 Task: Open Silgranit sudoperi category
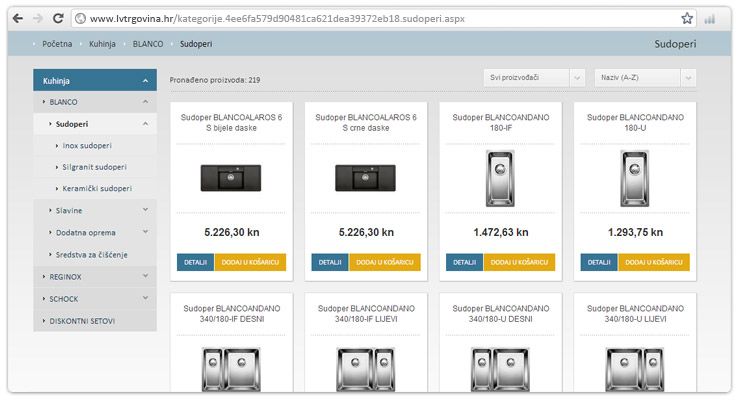pyautogui.click(x=94, y=167)
